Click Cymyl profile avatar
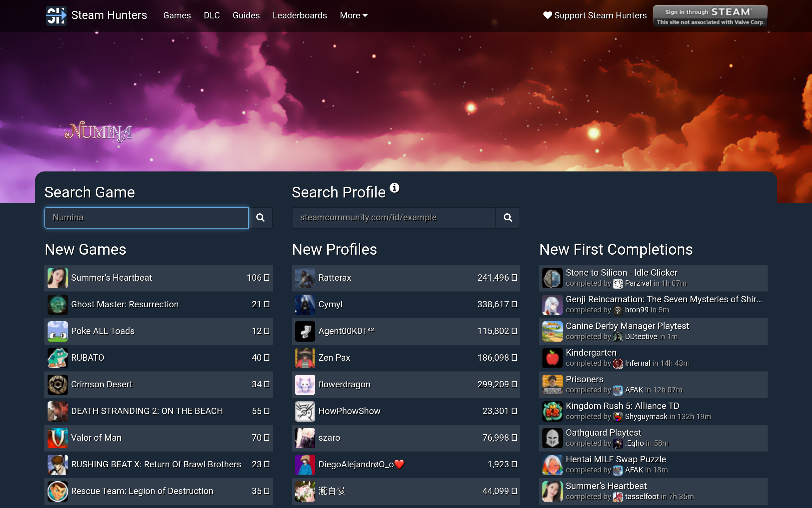The width and height of the screenshot is (812, 508). pos(305,304)
